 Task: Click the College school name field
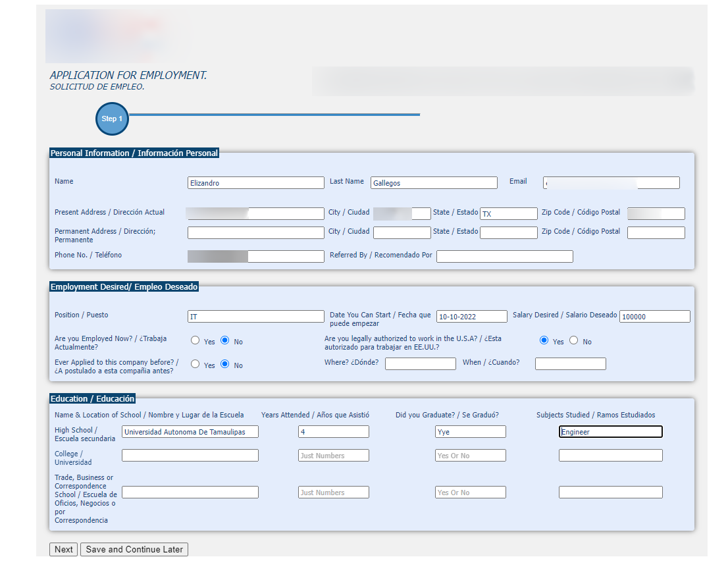190,455
